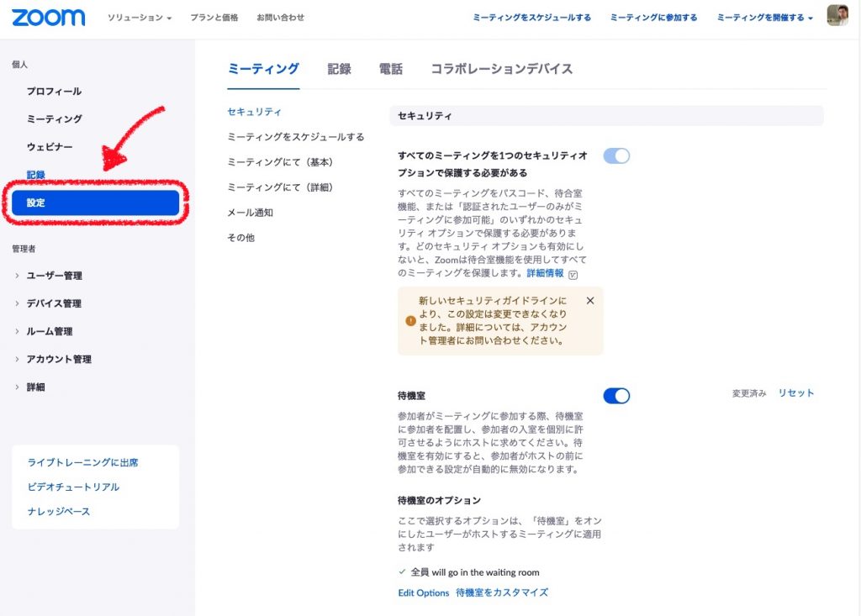Open the ソリューション dropdown menu
The image size is (861, 616).
point(140,18)
